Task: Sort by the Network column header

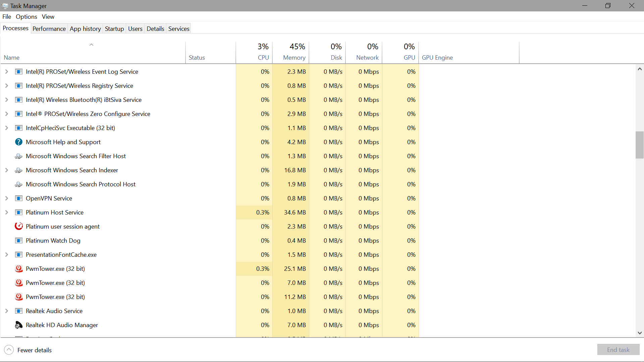Action: point(364,53)
